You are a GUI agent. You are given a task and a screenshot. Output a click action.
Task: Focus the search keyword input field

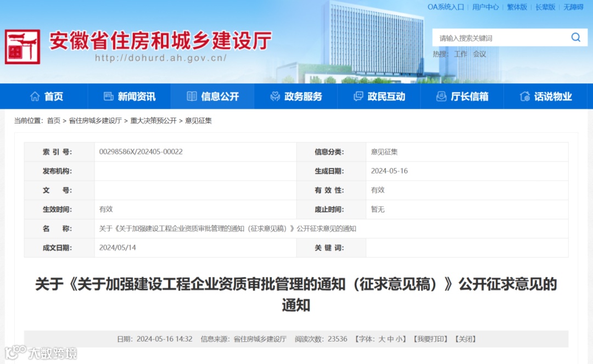501,38
